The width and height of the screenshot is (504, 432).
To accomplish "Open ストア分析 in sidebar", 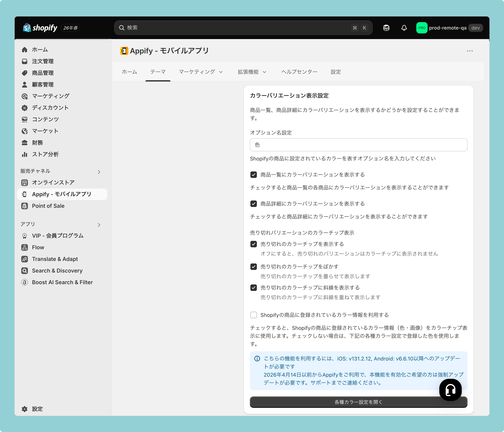I will [62, 154].
